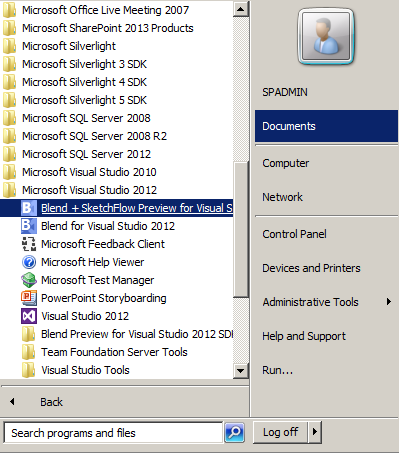
Task: Click Team Foundation Server Tools folder icon
Action: pyautogui.click(x=29, y=352)
